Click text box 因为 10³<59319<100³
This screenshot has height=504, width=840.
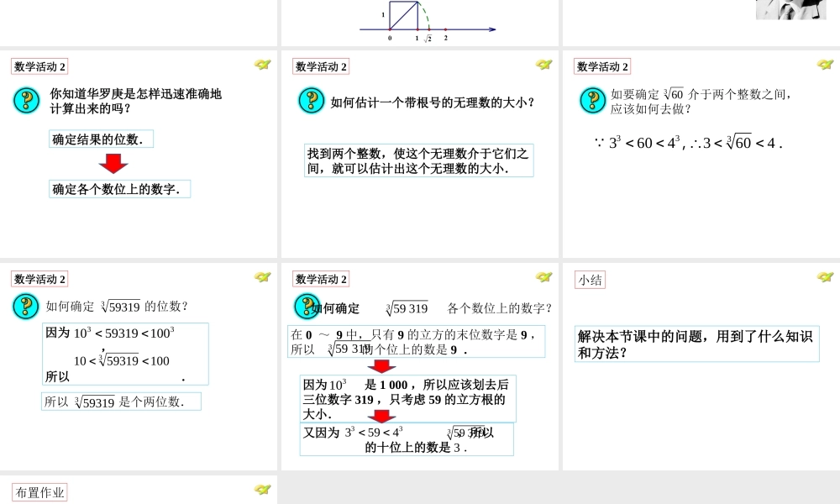[125, 354]
